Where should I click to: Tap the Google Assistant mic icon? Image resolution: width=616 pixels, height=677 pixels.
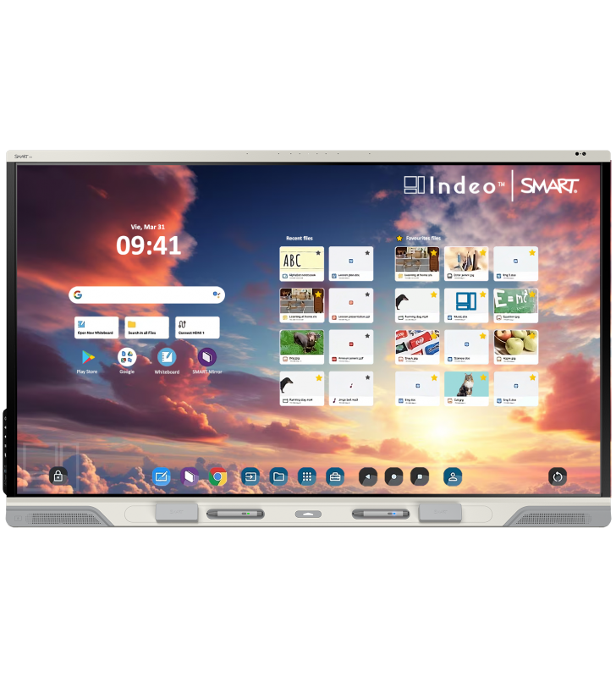[x=217, y=294]
